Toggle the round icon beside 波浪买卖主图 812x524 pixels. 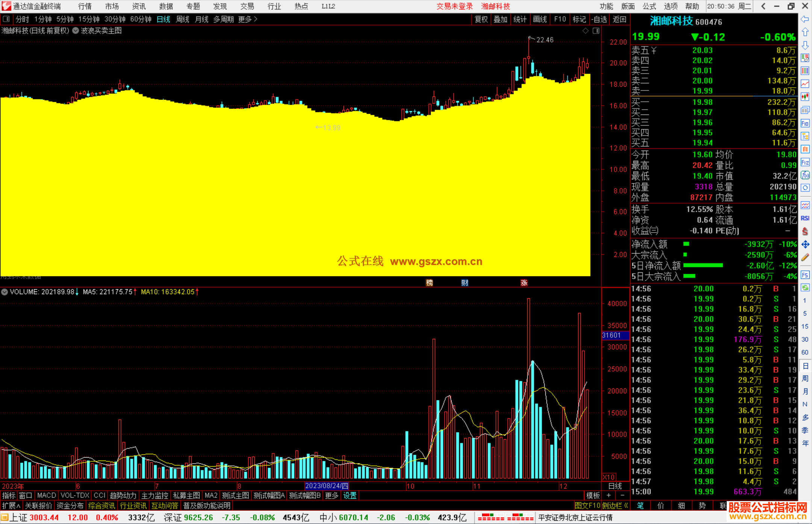tap(76, 31)
